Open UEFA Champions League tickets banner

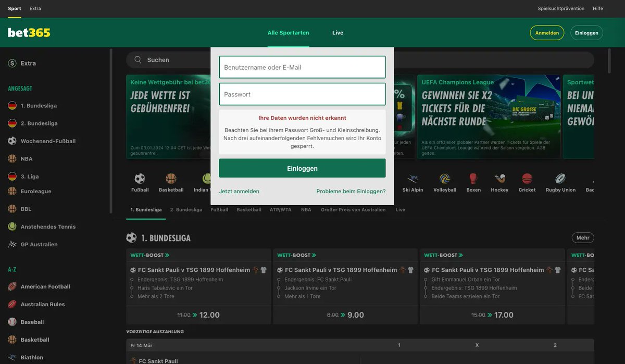tap(489, 117)
